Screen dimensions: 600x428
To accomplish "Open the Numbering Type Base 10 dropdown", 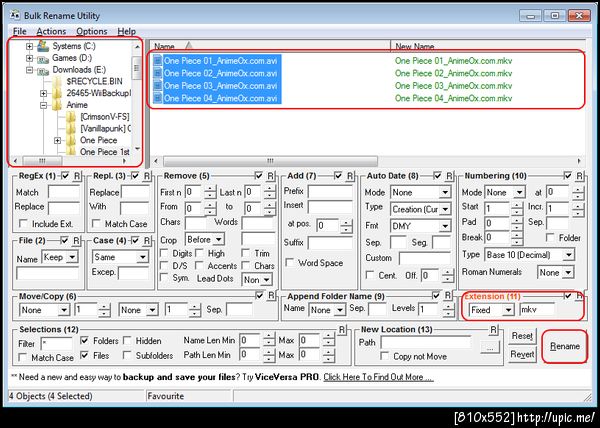I will [569, 255].
